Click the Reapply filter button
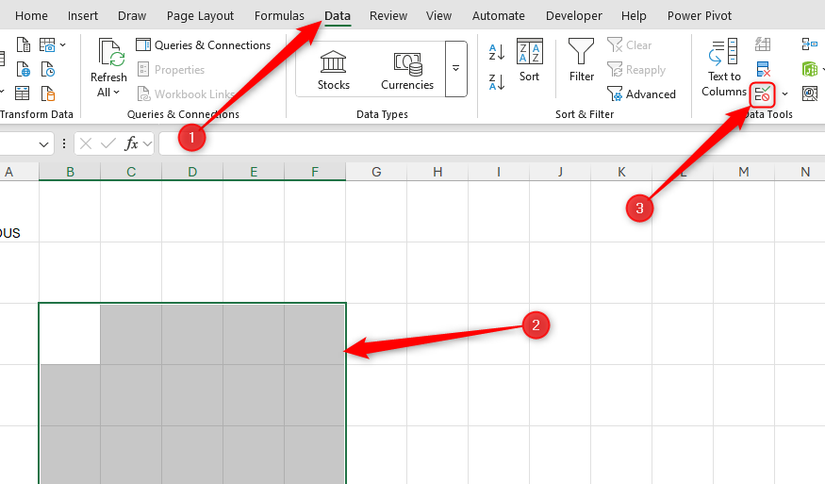Image resolution: width=825 pixels, height=484 pixels. pos(636,69)
